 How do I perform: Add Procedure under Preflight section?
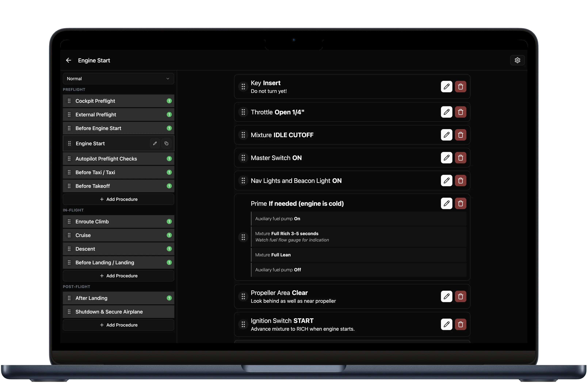pyautogui.click(x=118, y=199)
